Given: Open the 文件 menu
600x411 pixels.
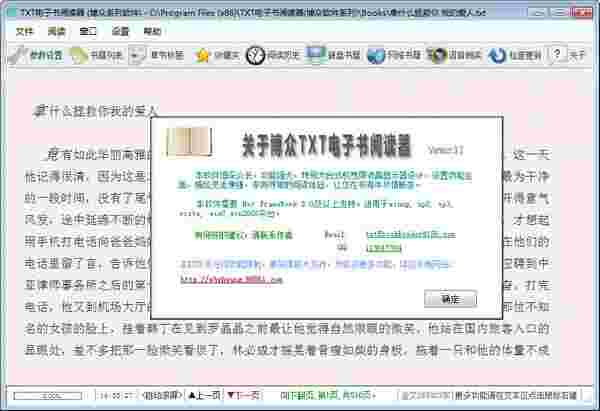Looking at the screenshot, I should (24, 31).
